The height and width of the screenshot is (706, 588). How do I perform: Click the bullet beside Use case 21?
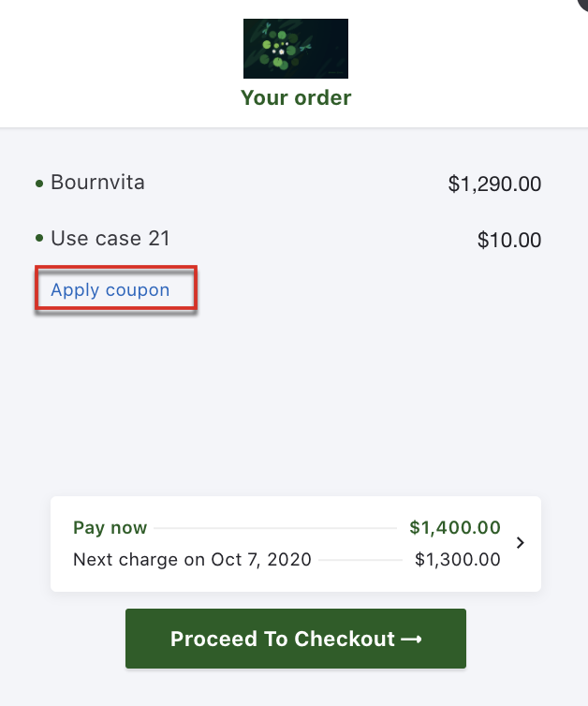(x=39, y=240)
